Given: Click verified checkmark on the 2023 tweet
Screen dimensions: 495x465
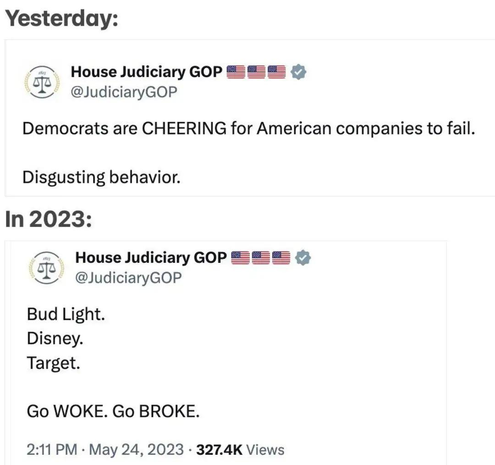Looking at the screenshot, I should point(303,258).
